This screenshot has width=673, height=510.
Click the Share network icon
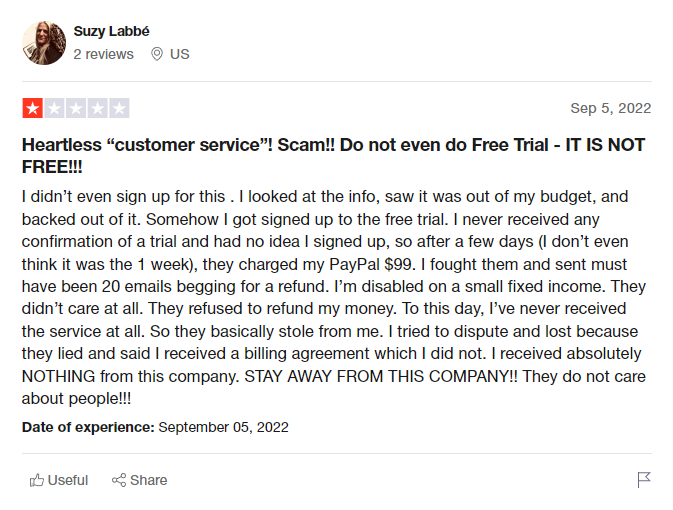point(119,480)
